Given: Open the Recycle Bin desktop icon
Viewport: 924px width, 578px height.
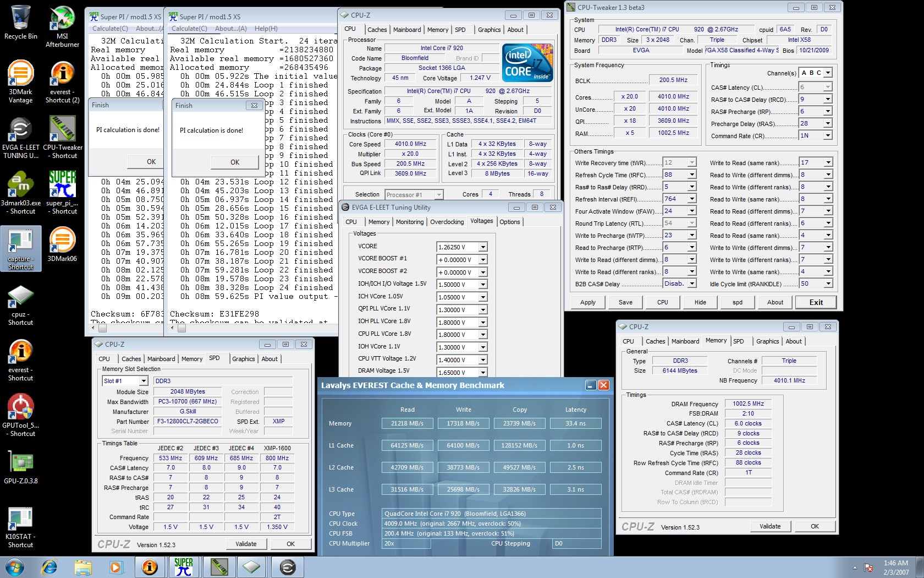Looking at the screenshot, I should point(21,23).
